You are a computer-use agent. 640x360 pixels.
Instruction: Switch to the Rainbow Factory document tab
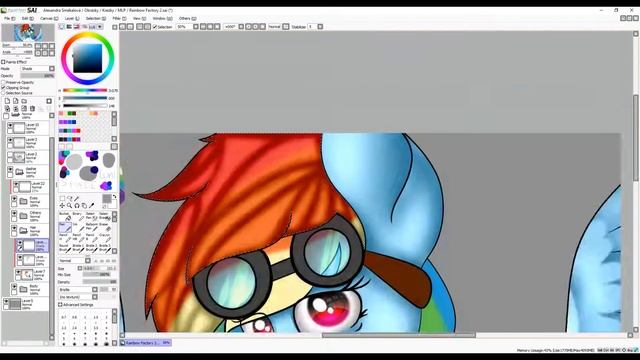tap(145, 343)
